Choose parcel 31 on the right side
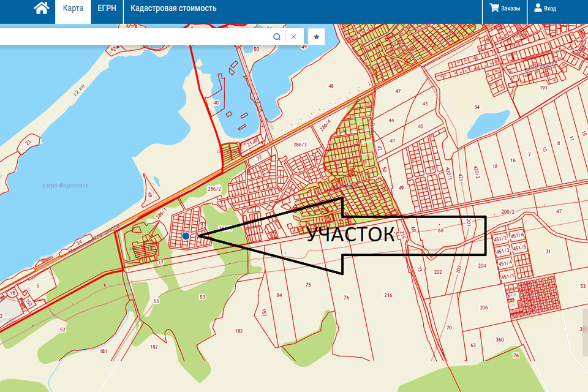Viewport: 588px width, 392px height. 548,252
